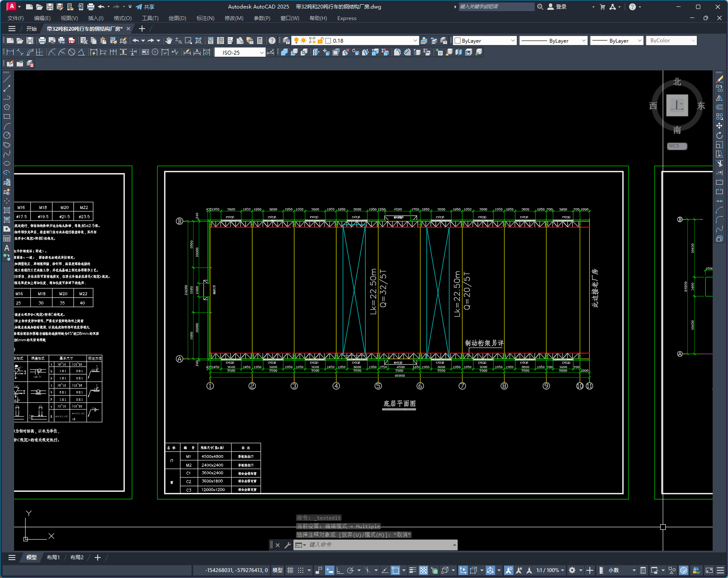This screenshot has height=578, width=728.
Task: Click the 登录 sign-in button
Action: tap(557, 7)
